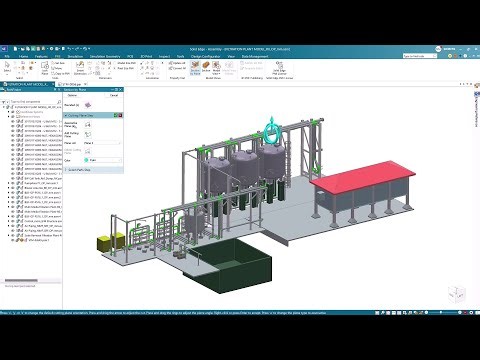The image size is (480, 360).
Task: Collapse the Cutting Plane Step section
Action: 66,115
